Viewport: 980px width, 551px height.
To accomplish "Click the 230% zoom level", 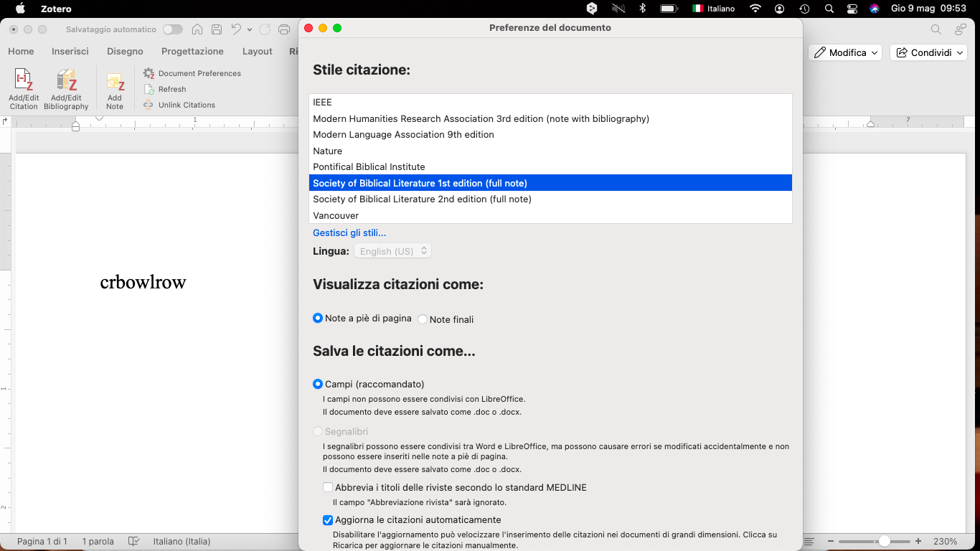I will (946, 542).
